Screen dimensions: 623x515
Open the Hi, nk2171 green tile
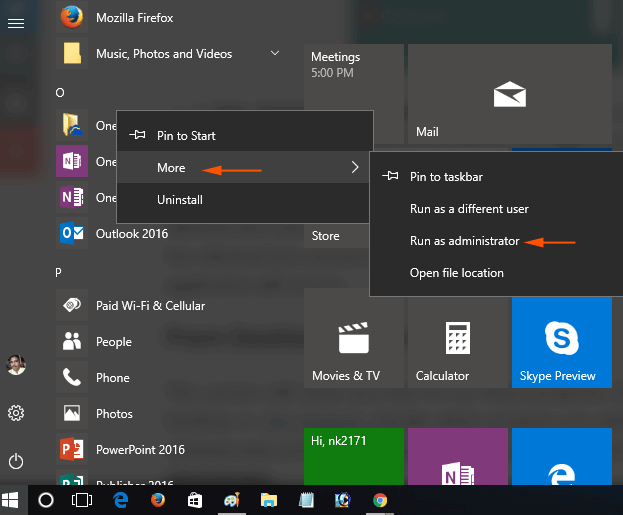tap(354, 456)
